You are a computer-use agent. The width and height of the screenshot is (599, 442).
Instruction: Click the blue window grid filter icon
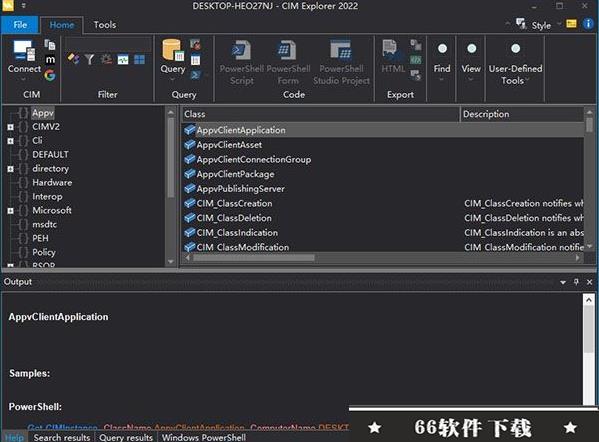pos(139,60)
